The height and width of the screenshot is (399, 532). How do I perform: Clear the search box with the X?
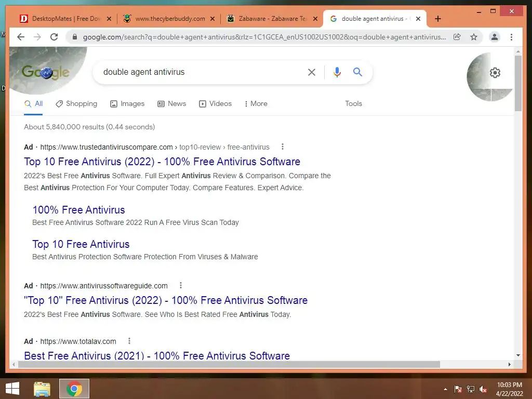click(312, 72)
